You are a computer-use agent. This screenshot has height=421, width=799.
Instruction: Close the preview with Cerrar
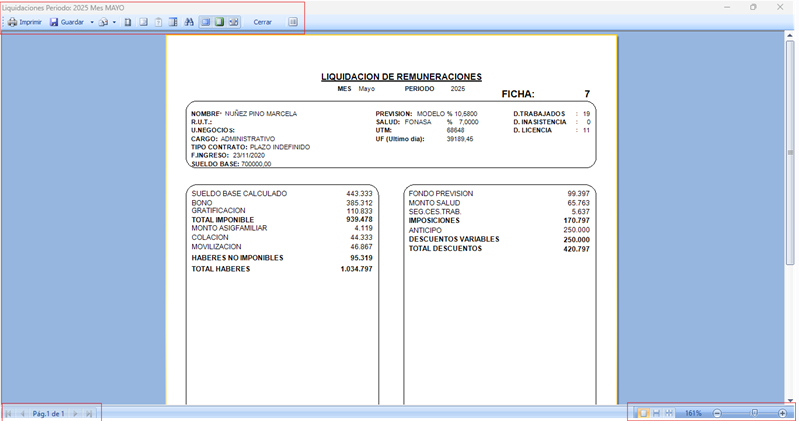point(262,22)
